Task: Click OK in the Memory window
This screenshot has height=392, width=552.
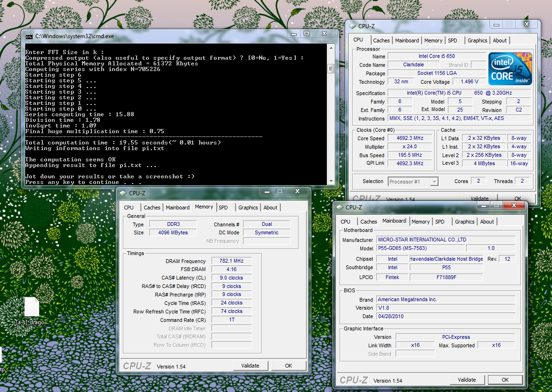Action: pos(288,366)
